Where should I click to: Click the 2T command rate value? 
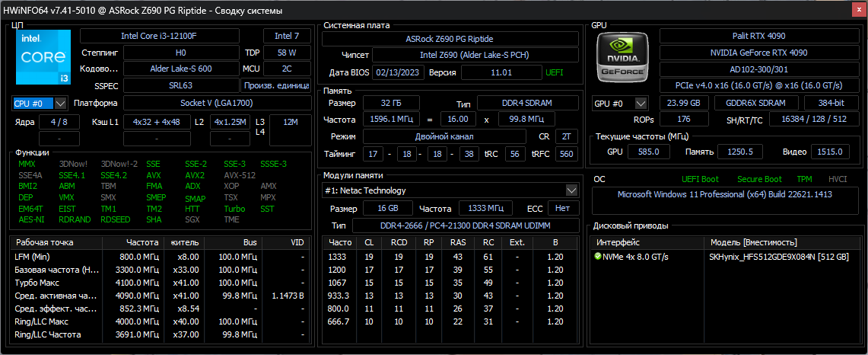coord(566,136)
